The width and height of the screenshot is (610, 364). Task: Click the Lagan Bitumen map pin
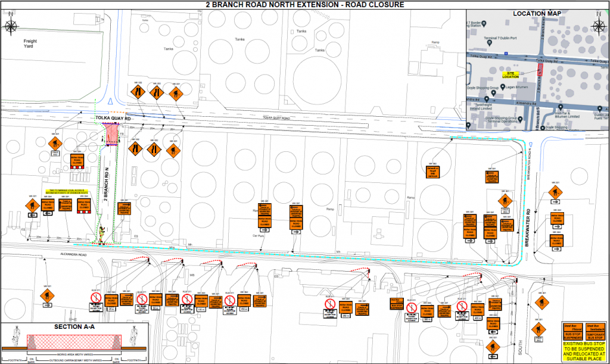pyautogui.click(x=502, y=87)
